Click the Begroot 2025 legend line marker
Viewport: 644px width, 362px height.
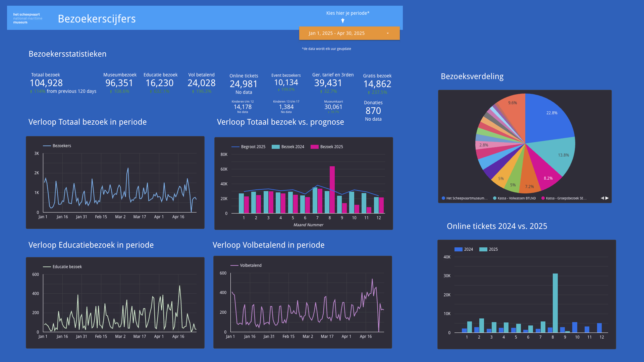coord(235,147)
